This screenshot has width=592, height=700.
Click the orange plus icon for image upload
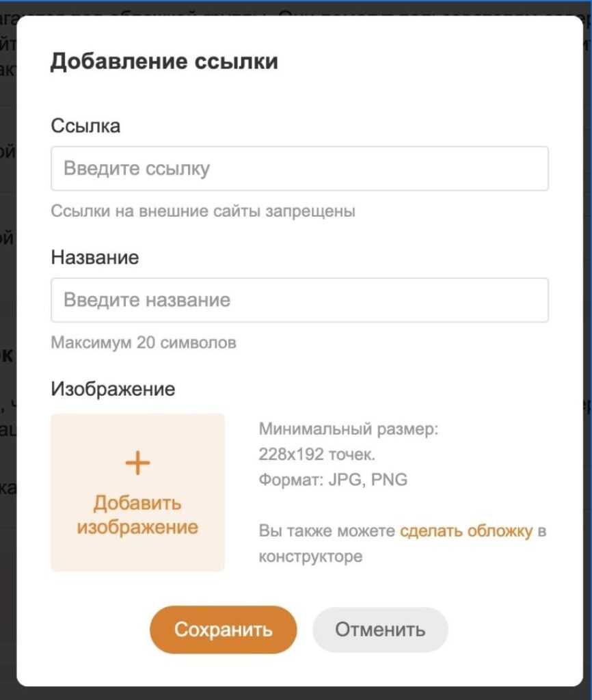pyautogui.click(x=137, y=463)
